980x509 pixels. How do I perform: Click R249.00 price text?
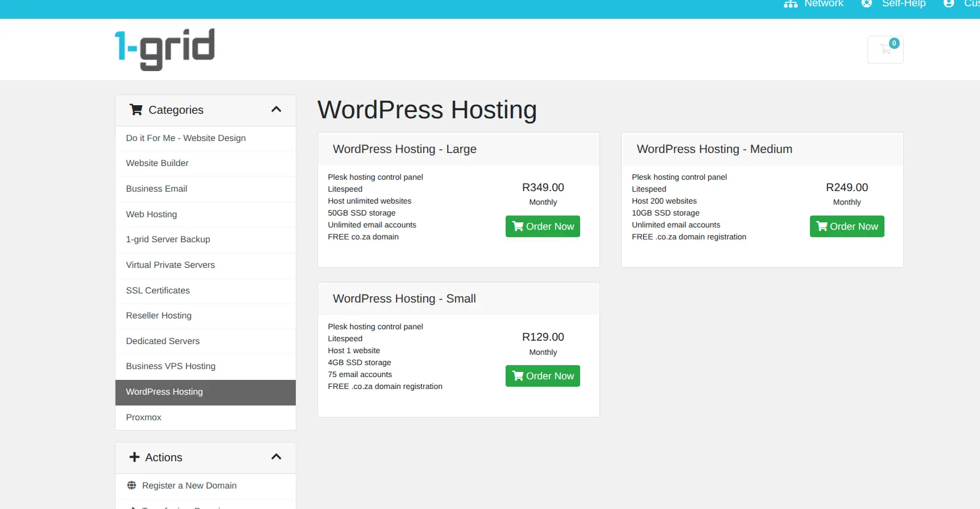[x=847, y=188]
